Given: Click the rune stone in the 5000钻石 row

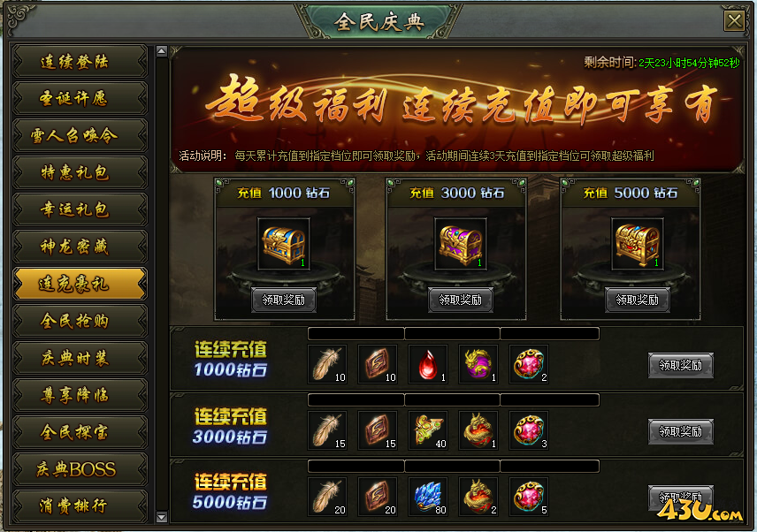Looking at the screenshot, I should point(378,497).
